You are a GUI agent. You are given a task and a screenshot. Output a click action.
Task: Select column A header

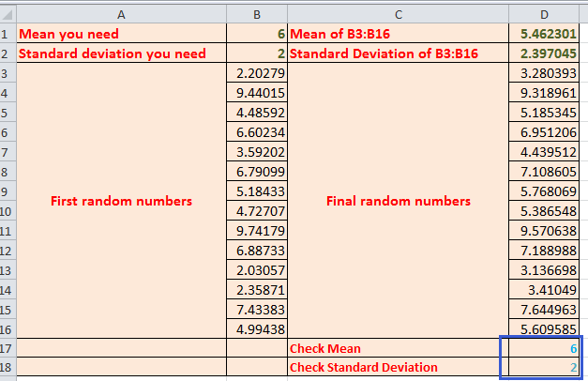pos(121,15)
